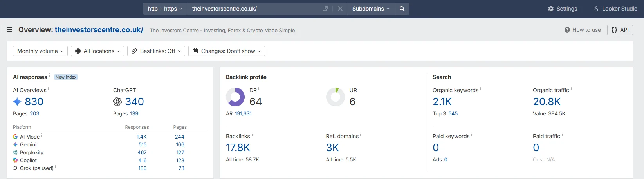
Task: Click info icon next to AI responses
Action: coord(49,75)
